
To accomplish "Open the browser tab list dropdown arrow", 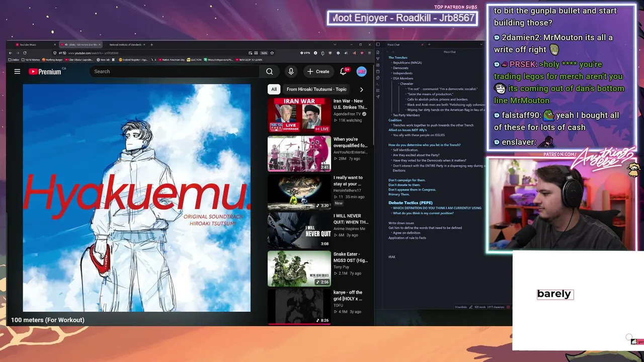I will (335, 45).
